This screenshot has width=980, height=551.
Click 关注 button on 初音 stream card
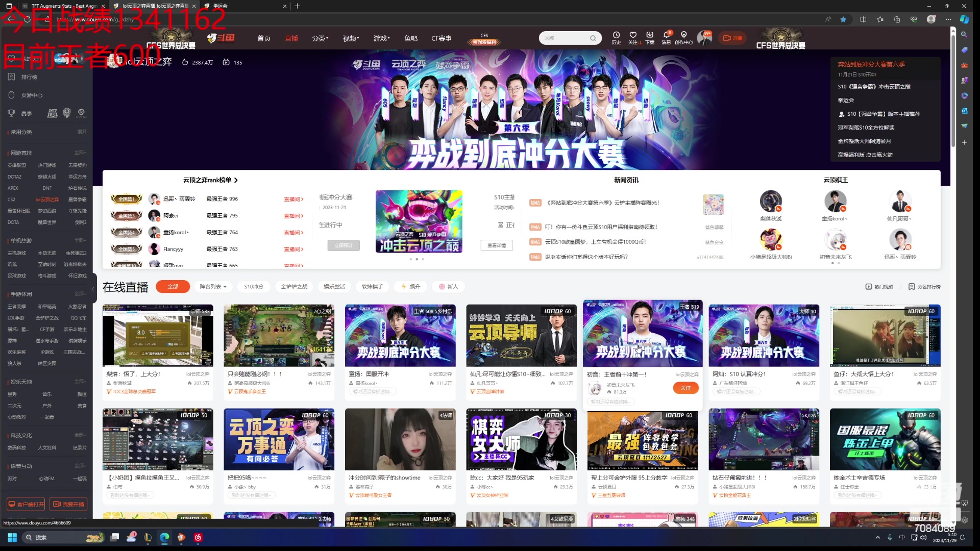tap(685, 388)
